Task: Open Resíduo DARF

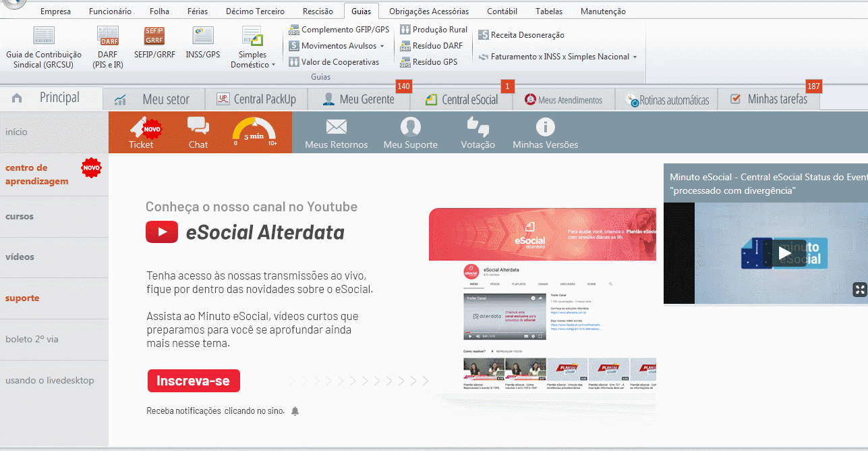Action: tap(432, 46)
